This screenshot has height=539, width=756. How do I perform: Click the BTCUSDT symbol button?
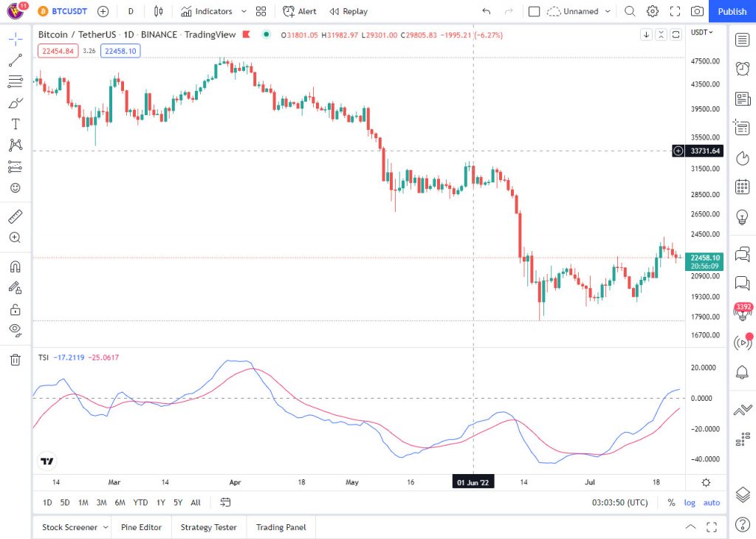pyautogui.click(x=63, y=12)
